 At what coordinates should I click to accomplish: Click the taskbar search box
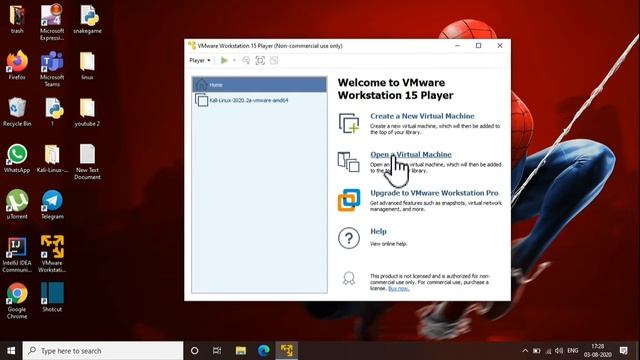[x=103, y=351]
